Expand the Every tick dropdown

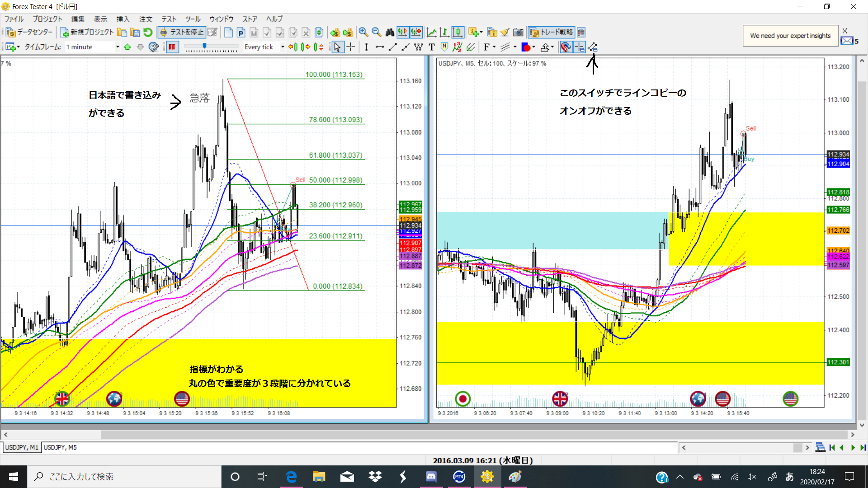tap(283, 47)
